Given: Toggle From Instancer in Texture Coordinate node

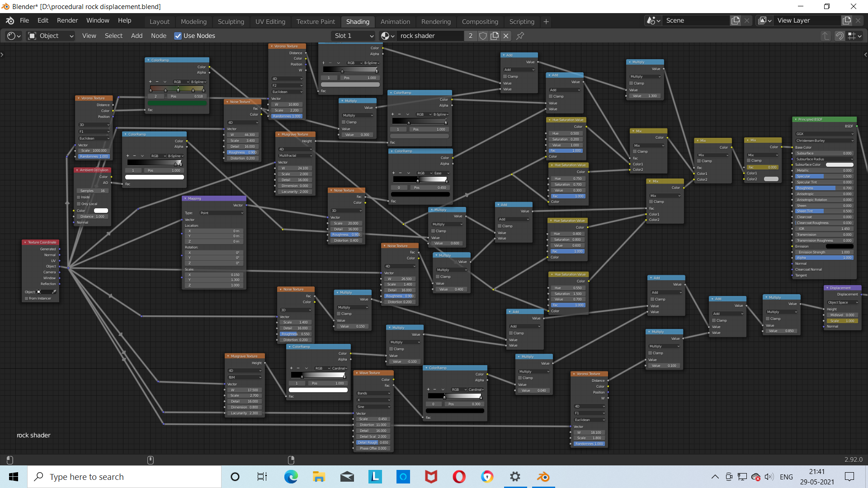Looking at the screenshot, I should pyautogui.click(x=26, y=299).
